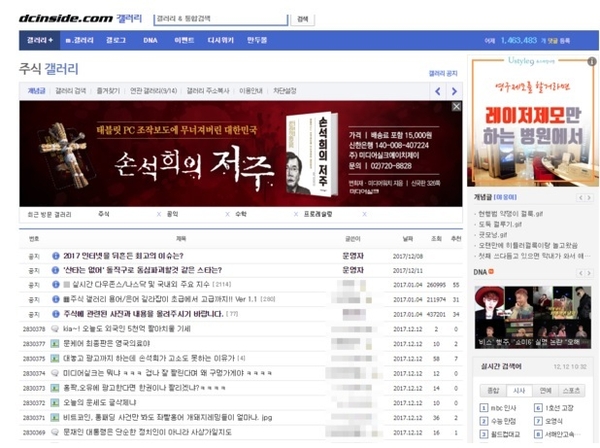Open the DNA menu item
Screen dimensions: 600x448
tap(150, 40)
